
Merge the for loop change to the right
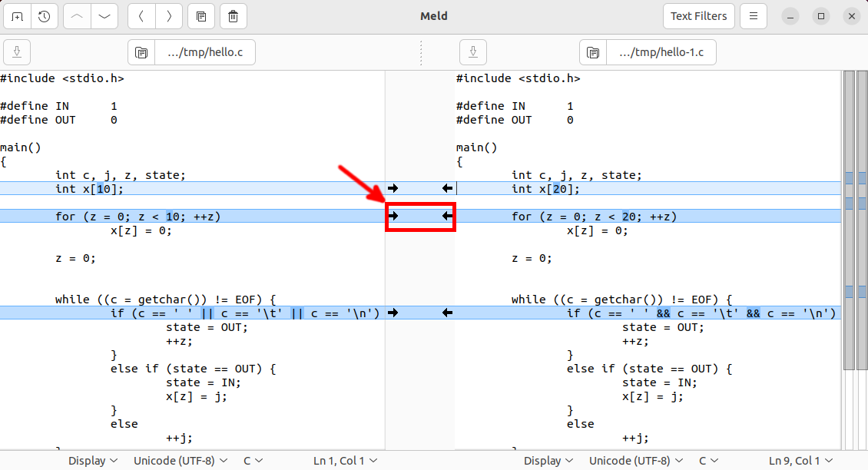tap(393, 216)
